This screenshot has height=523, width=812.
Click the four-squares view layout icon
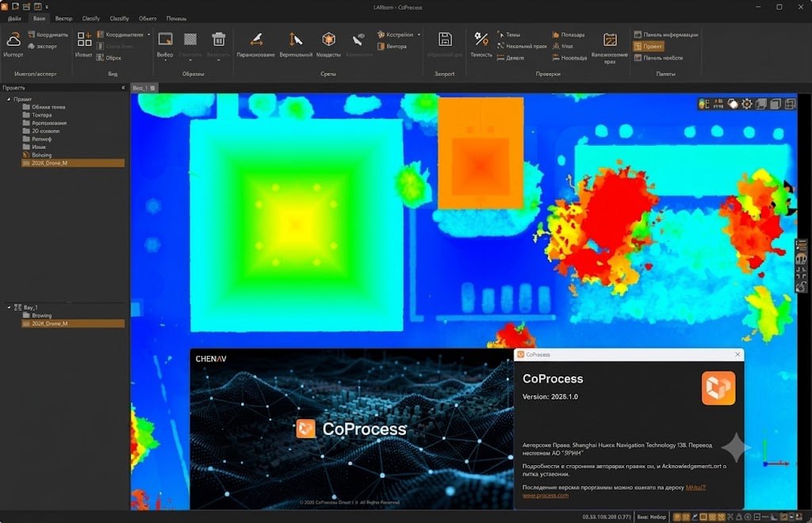coord(84,40)
